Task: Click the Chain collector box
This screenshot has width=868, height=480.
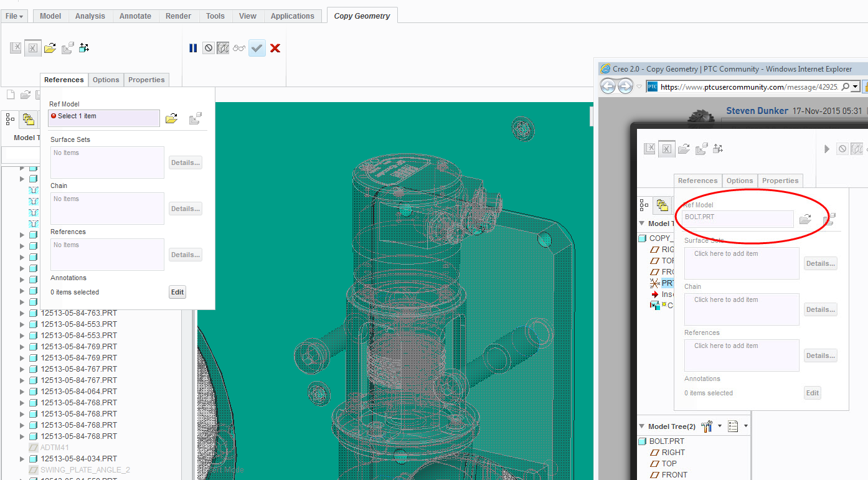Action: 107,209
